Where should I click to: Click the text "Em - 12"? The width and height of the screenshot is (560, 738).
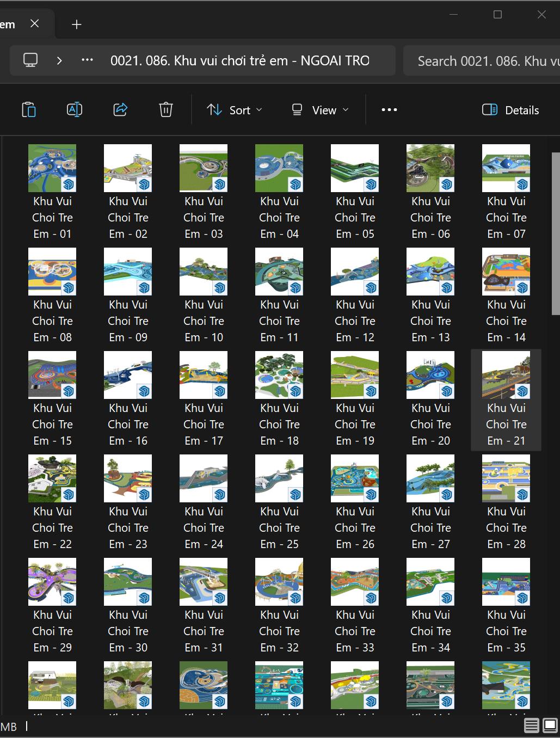pyautogui.click(x=355, y=337)
